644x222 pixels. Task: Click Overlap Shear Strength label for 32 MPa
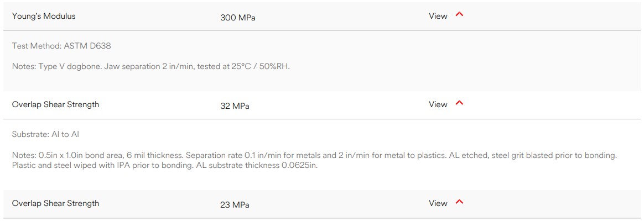click(x=55, y=104)
